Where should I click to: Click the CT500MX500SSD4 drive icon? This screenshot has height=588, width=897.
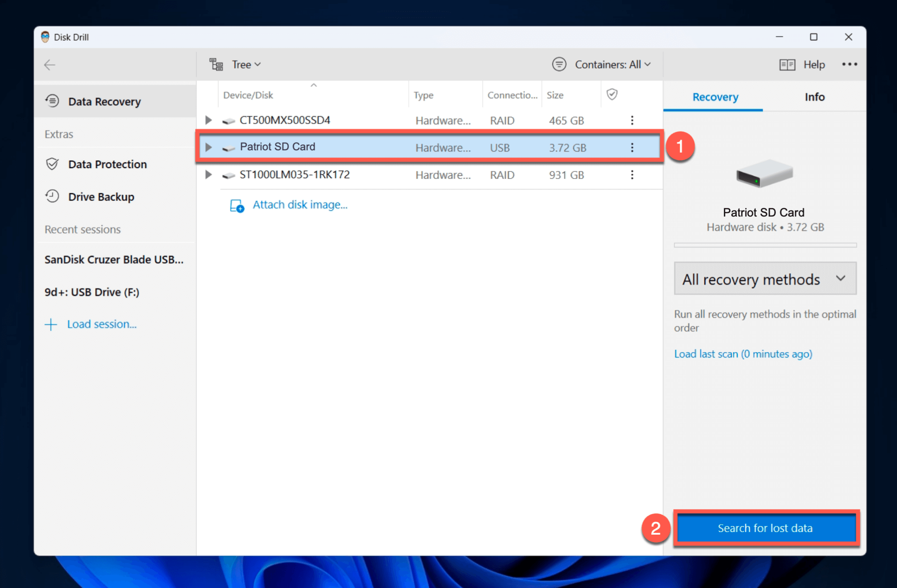click(x=228, y=121)
